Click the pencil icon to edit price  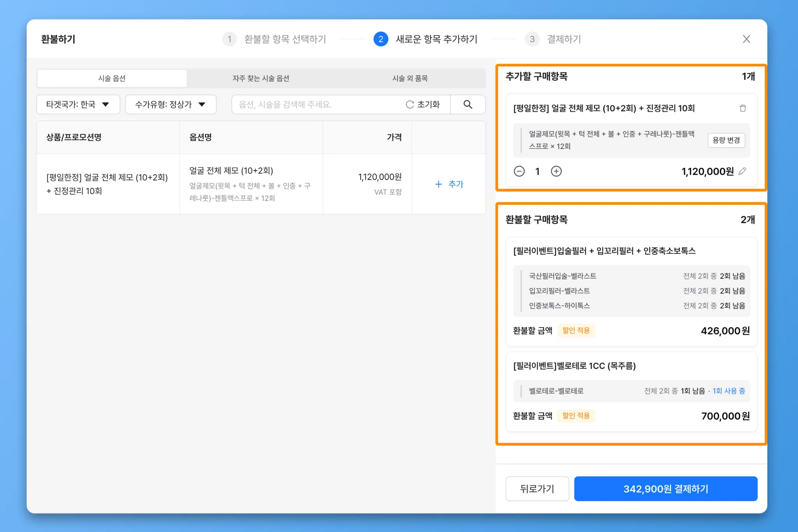pos(742,171)
